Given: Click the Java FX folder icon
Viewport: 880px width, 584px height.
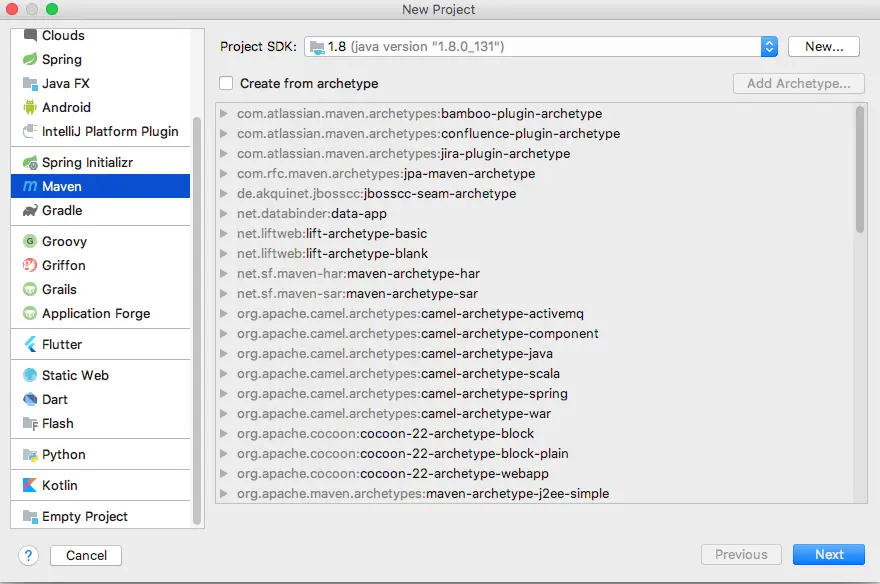Looking at the screenshot, I should (30, 84).
